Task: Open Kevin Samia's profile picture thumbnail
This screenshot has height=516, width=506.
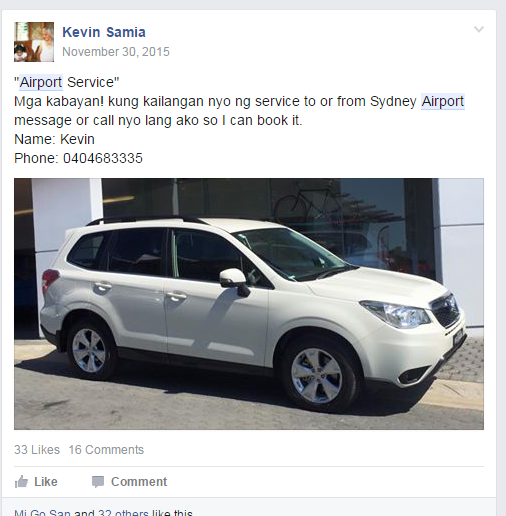Action: pyautogui.click(x=34, y=42)
